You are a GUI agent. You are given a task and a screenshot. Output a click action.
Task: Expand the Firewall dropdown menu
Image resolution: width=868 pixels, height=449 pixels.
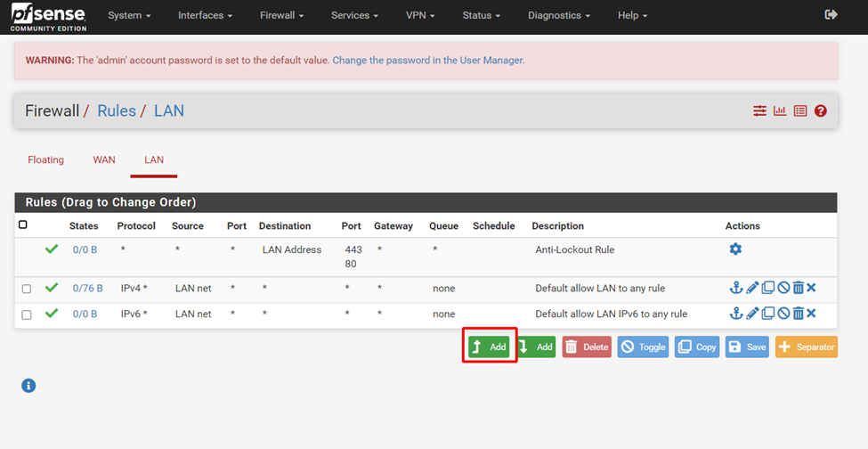(x=281, y=16)
